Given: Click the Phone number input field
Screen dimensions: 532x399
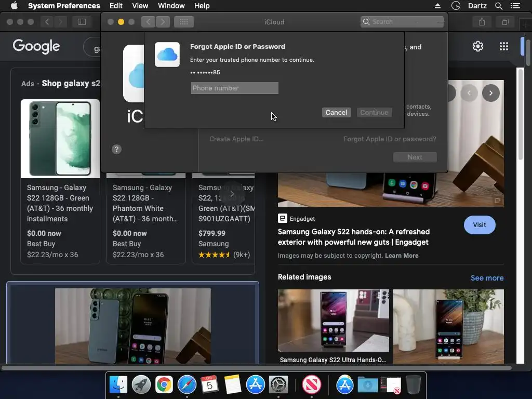Looking at the screenshot, I should pos(234,88).
